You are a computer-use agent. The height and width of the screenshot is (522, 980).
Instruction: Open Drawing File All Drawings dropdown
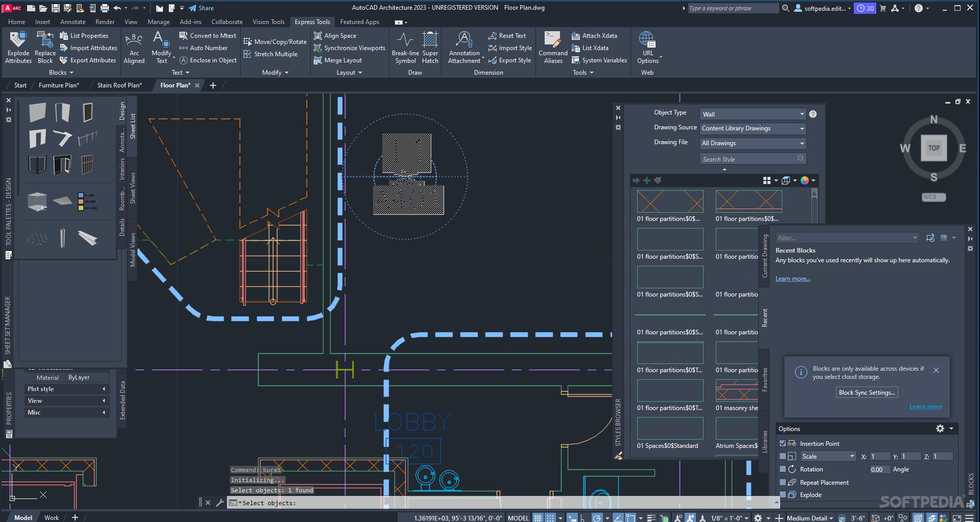753,143
